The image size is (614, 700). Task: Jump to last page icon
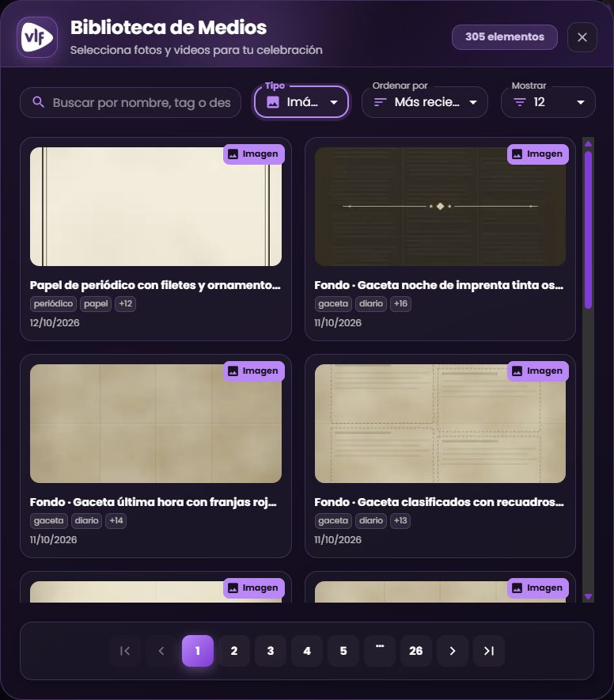(489, 651)
